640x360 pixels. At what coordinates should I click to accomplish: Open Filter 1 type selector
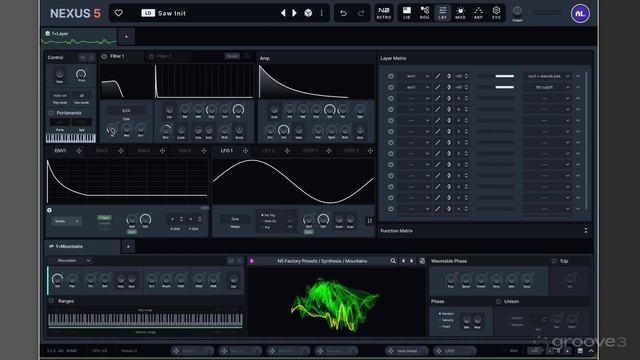126,111
